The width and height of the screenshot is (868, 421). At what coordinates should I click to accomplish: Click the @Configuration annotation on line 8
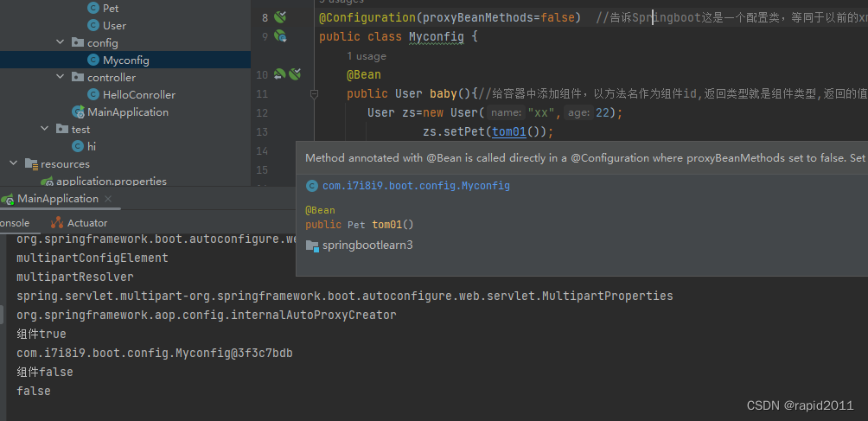coord(367,17)
